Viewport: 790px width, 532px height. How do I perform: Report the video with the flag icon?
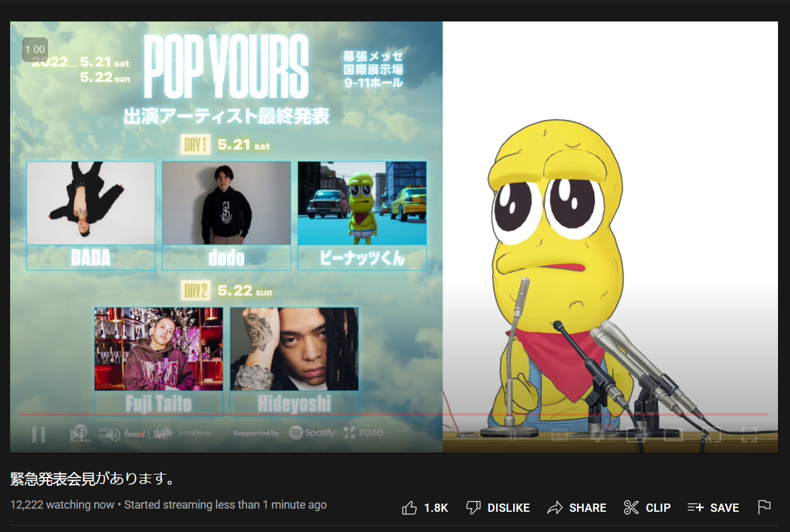(x=764, y=507)
